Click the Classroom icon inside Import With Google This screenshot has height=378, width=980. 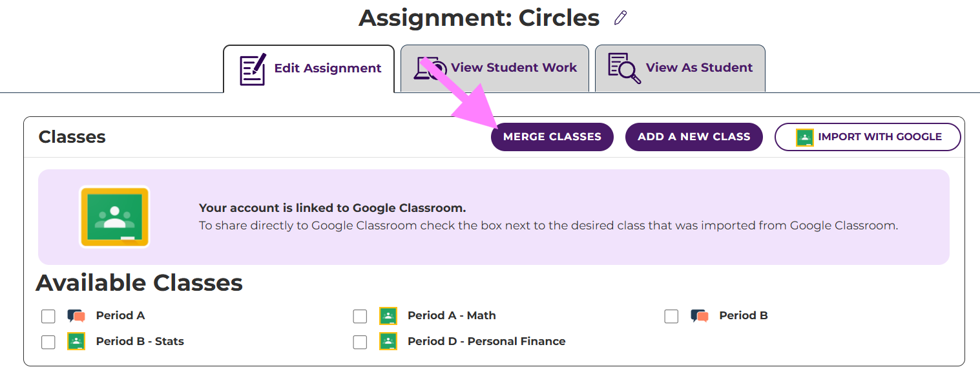coord(804,137)
